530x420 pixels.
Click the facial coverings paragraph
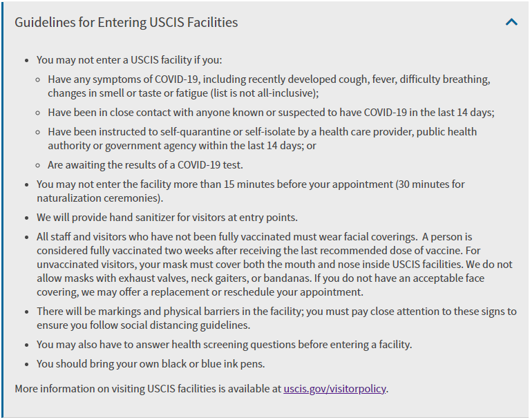274,265
